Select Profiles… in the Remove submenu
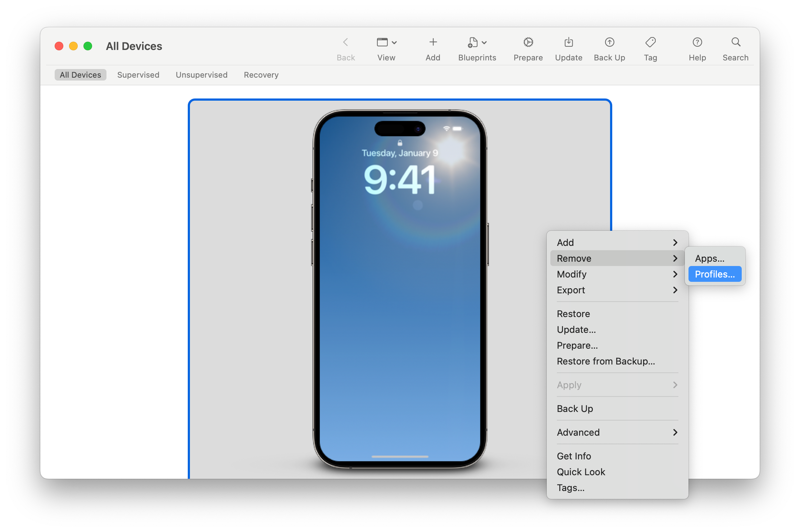This screenshot has width=800, height=532. point(715,274)
